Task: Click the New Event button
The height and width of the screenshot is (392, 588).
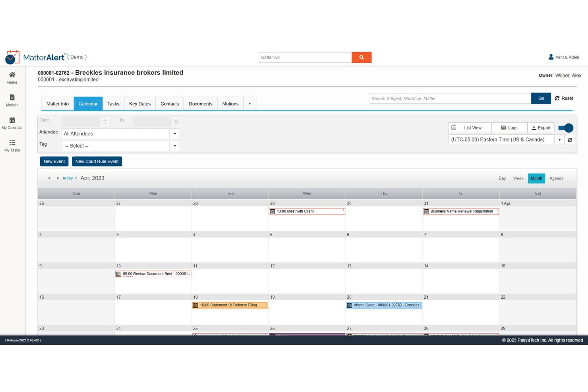Action: coord(54,162)
